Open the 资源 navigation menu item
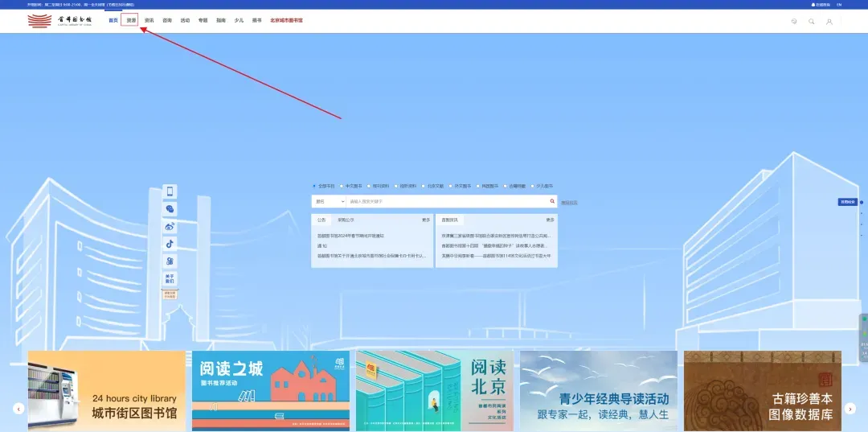 point(131,20)
